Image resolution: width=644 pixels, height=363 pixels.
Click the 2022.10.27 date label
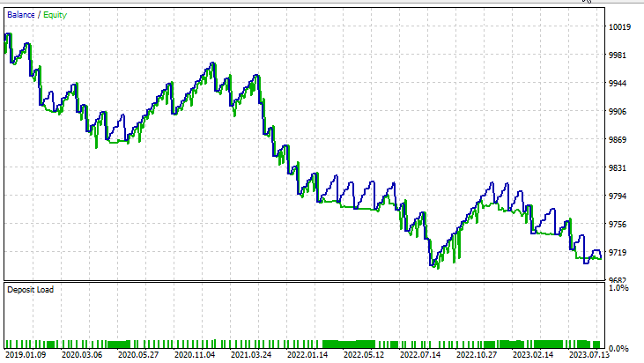pos(477,355)
